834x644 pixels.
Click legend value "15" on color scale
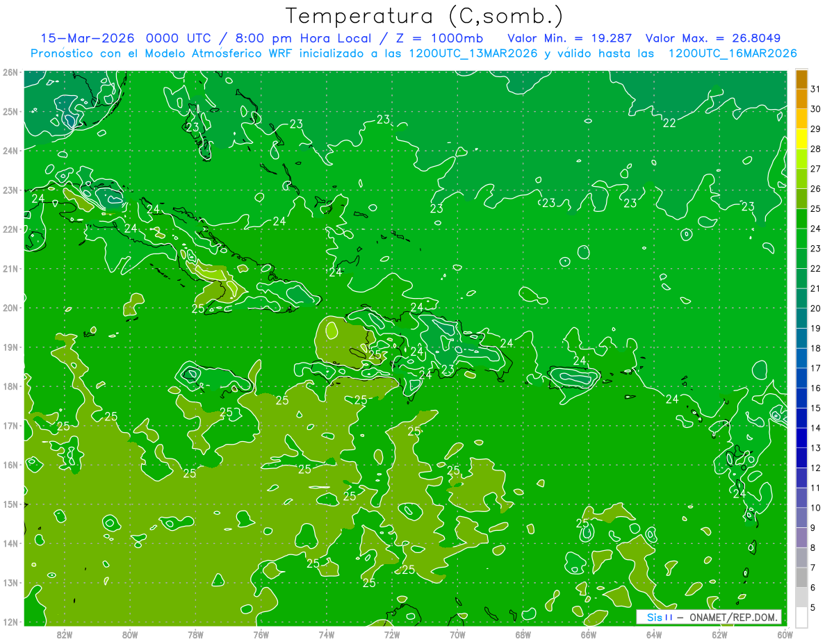click(815, 408)
